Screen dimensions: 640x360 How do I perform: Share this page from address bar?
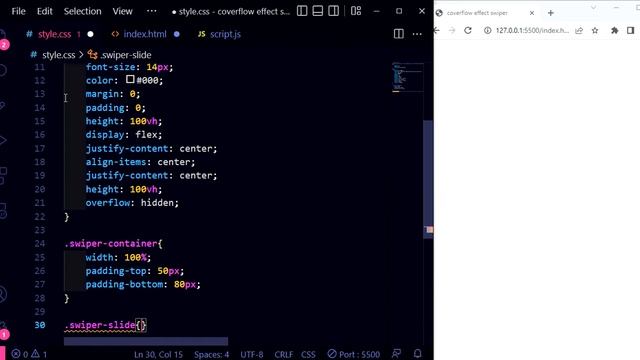pos(579,30)
